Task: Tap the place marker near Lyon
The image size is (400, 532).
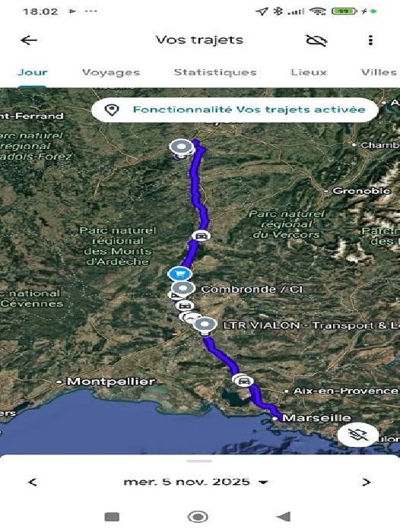Action: (x=182, y=148)
